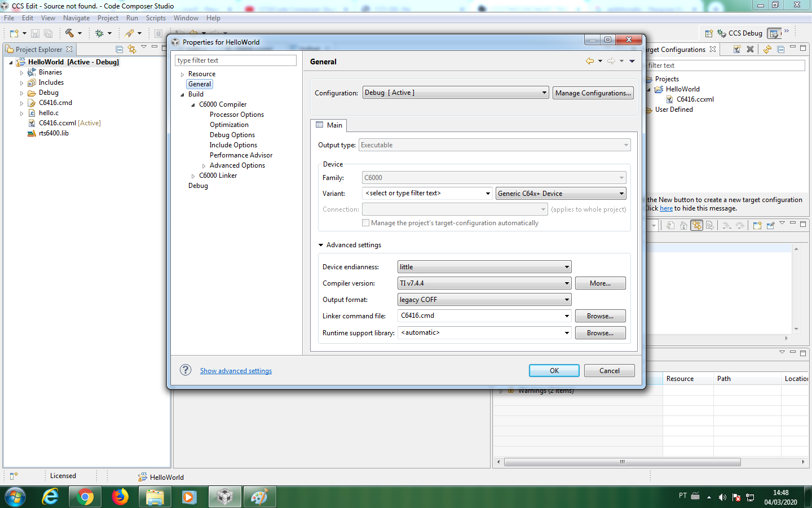The image size is (812, 508).
Task: Click the 'here' link to hide message
Action: tap(666, 208)
